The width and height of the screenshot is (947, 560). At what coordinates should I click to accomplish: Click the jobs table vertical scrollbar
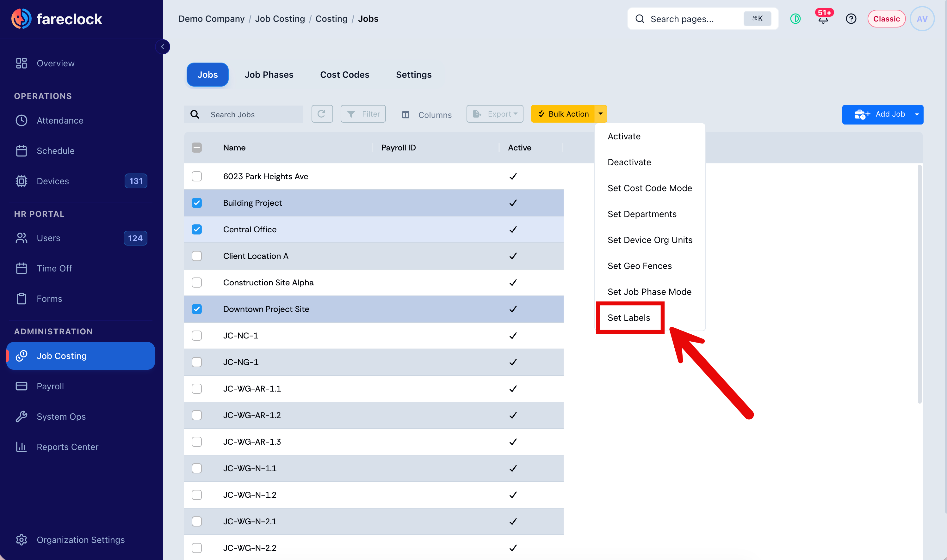click(919, 283)
